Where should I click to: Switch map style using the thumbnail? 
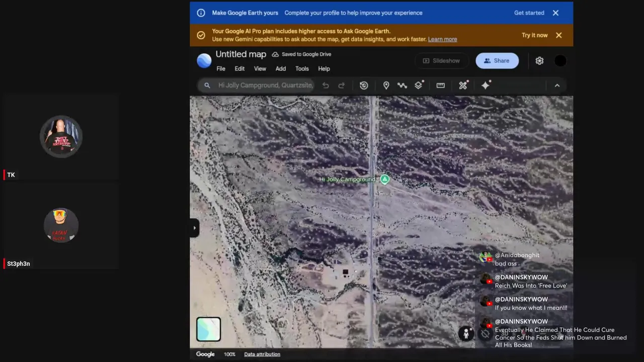click(208, 329)
